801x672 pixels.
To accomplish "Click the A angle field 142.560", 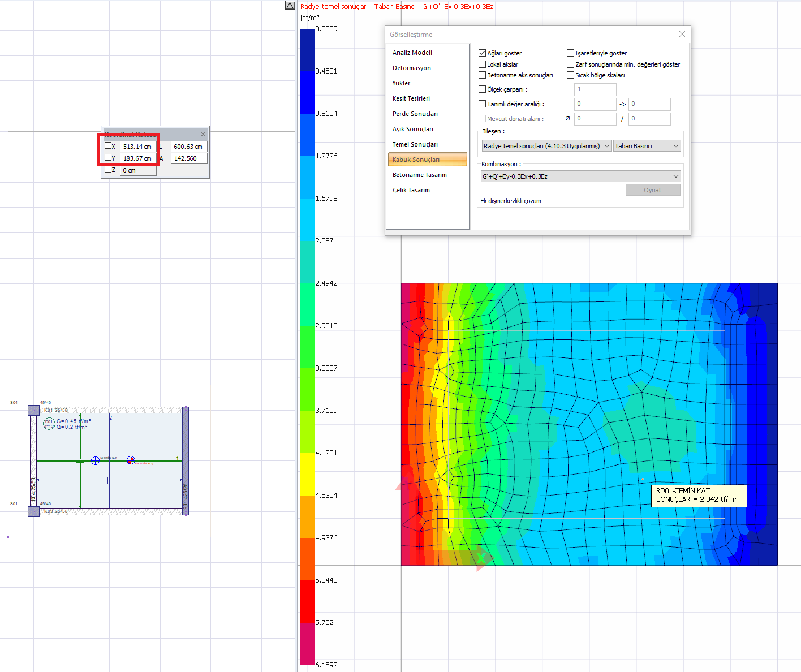I will point(189,158).
